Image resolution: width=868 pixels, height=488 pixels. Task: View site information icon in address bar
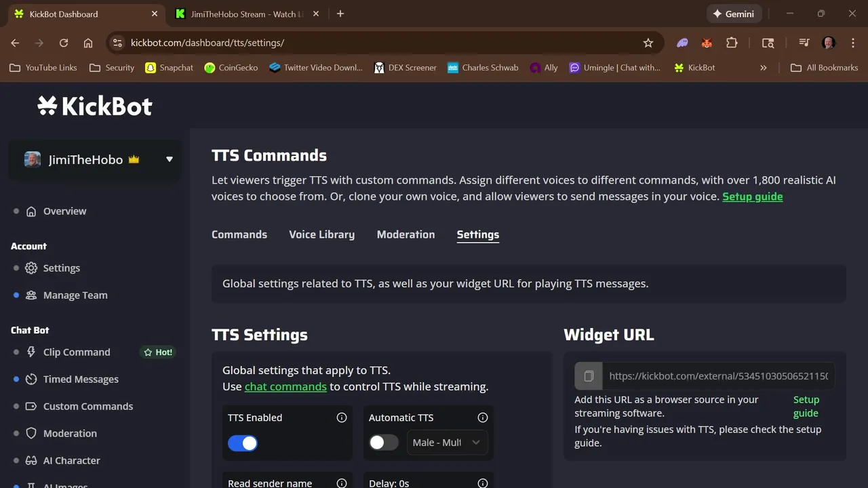117,43
